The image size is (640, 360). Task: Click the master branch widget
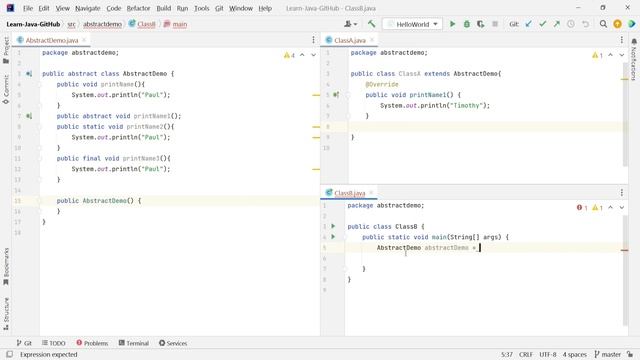(x=607, y=354)
